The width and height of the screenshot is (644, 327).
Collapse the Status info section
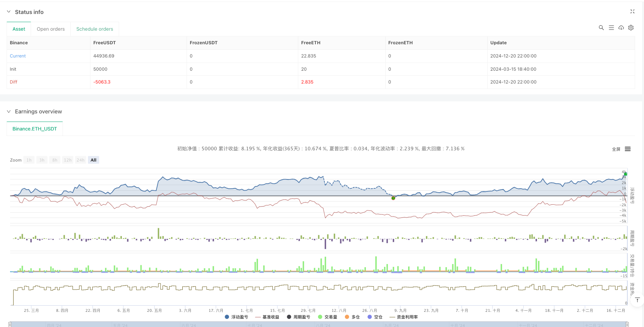(x=9, y=12)
